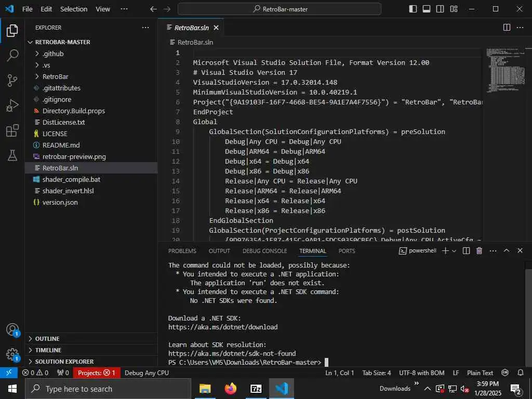Image resolution: width=532 pixels, height=399 pixels.
Task: Go forward with the navigation arrow
Action: [x=167, y=9]
